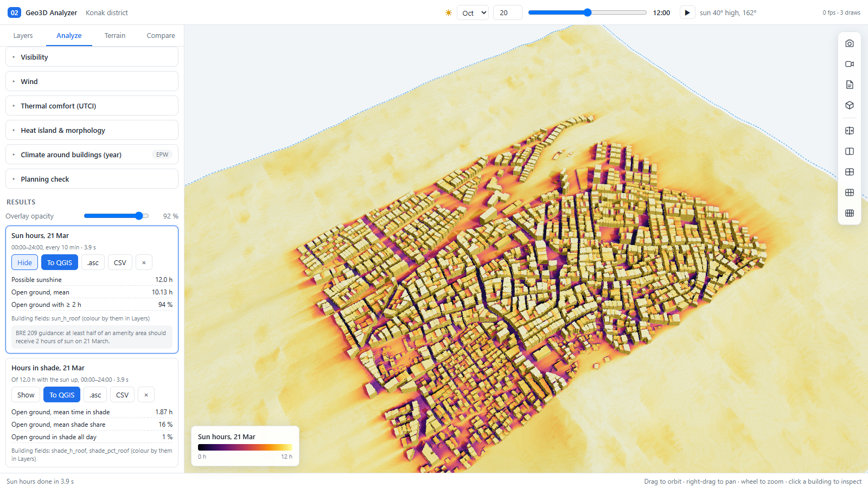Viewport: 868px width, 488px height.
Task: Click the time-of-day slider handle
Action: click(x=588, y=12)
